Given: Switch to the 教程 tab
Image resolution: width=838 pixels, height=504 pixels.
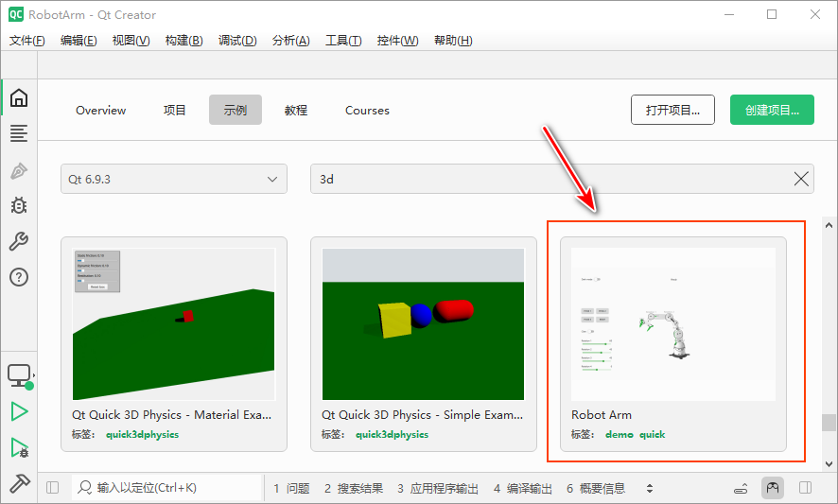Looking at the screenshot, I should (x=295, y=110).
